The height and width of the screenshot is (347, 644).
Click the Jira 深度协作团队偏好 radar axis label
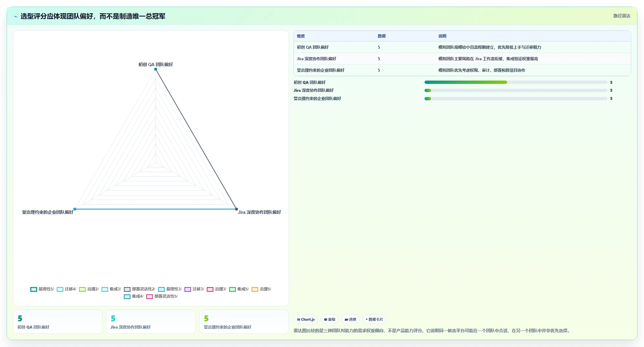259,212
